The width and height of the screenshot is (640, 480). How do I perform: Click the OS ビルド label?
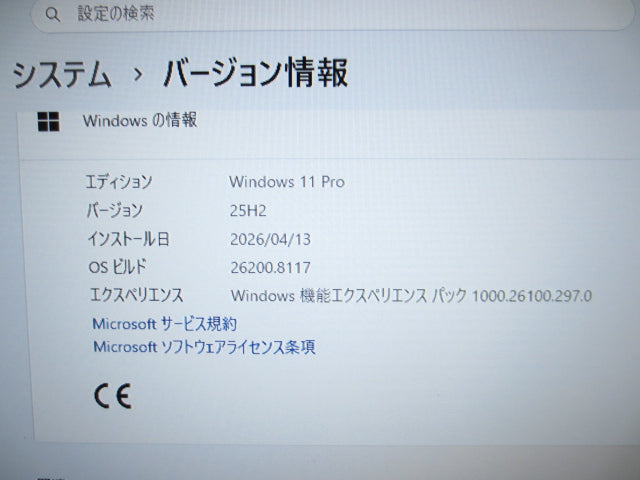point(118,267)
